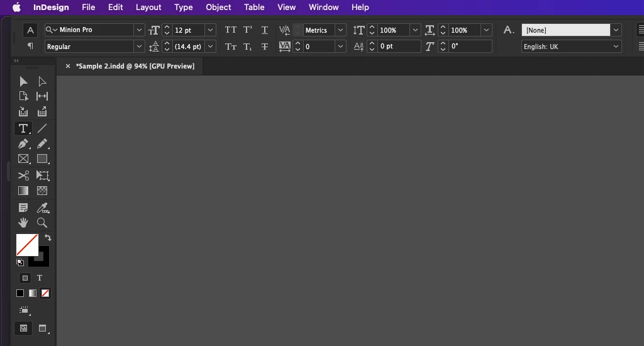Open the vertical scale 100% dropdown
The width and height of the screenshot is (644, 346).
click(x=415, y=30)
